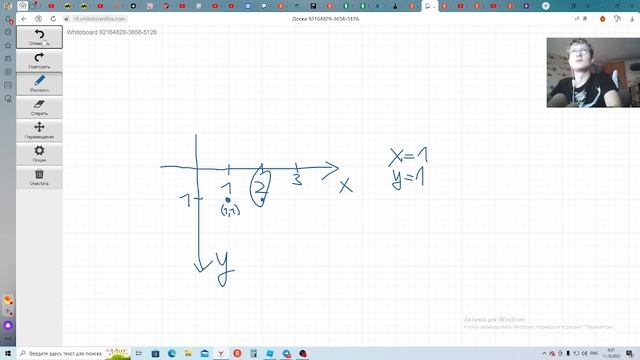
Task: Open the notification center icon
Action: tap(629, 353)
